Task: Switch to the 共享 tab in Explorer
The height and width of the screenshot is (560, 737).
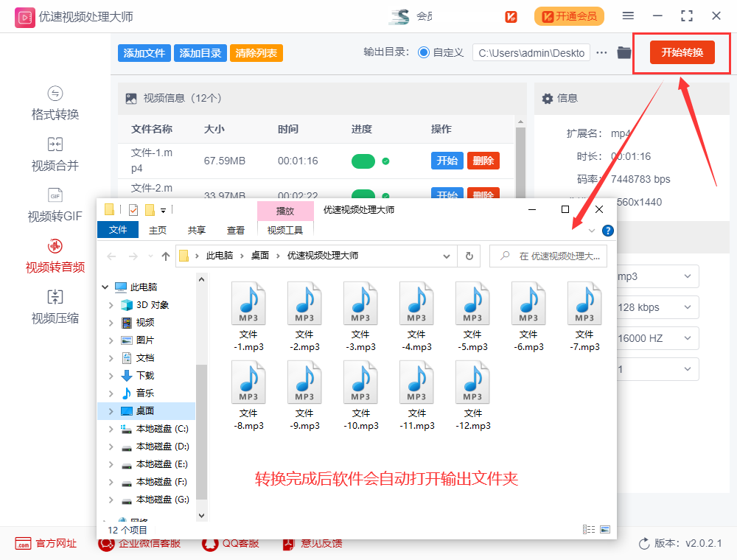Action: [196, 229]
